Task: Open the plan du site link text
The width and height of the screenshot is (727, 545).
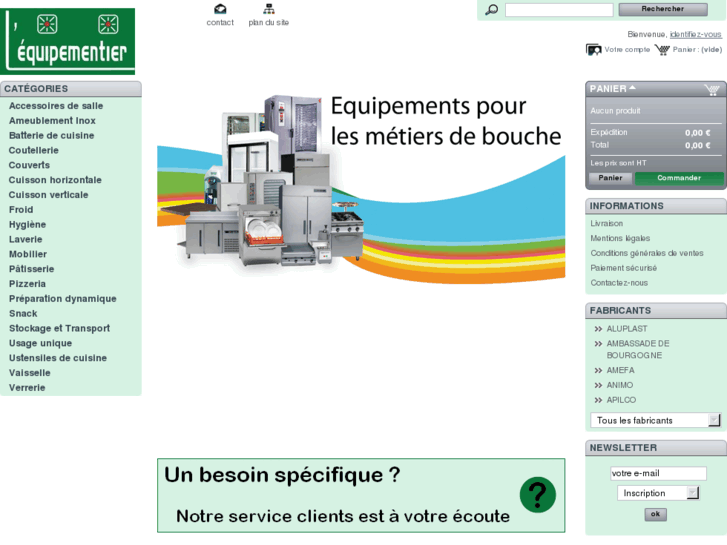Action: (268, 22)
